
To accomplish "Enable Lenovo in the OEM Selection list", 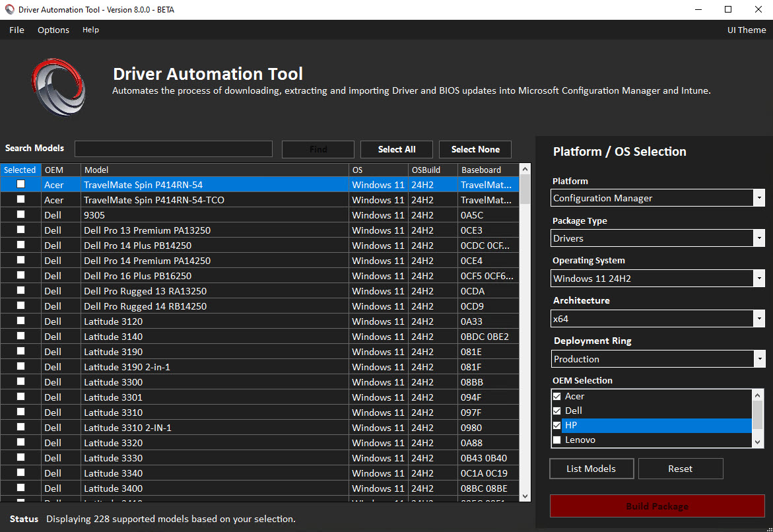I will click(x=556, y=440).
